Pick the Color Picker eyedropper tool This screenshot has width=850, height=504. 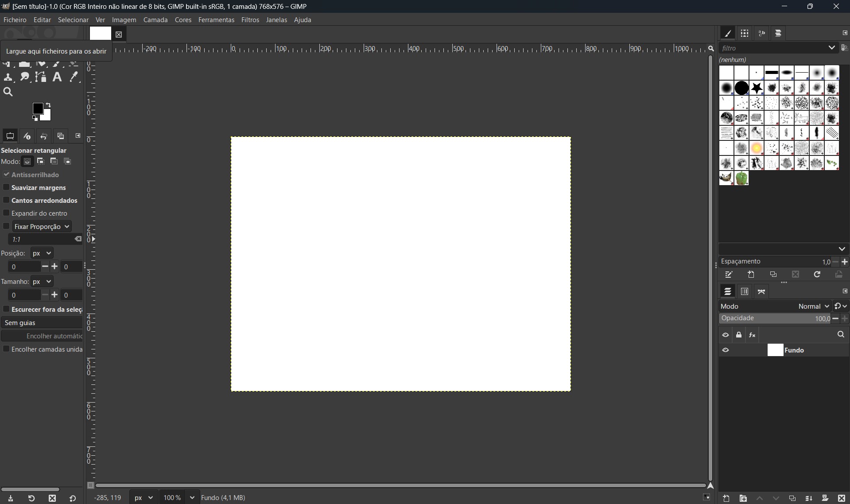click(74, 78)
